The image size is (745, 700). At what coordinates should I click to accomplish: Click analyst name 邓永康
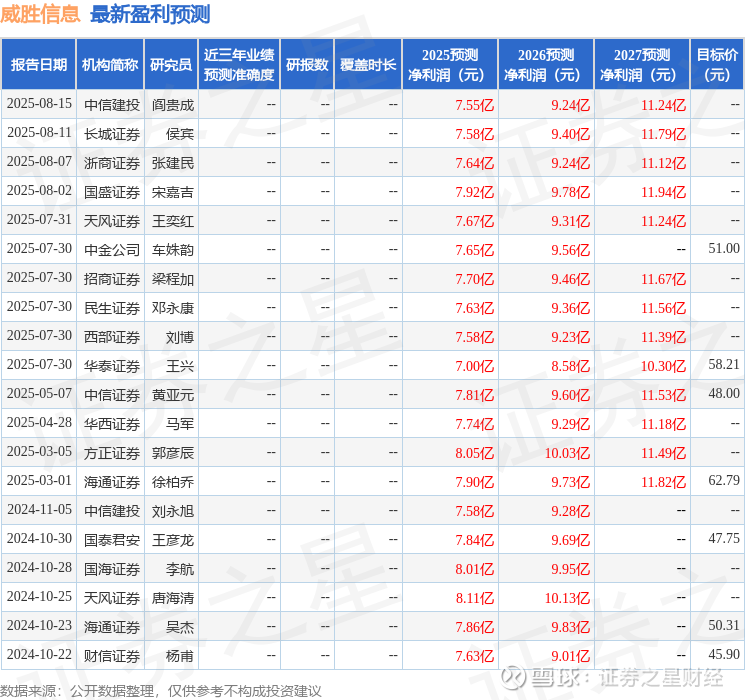pyautogui.click(x=172, y=308)
